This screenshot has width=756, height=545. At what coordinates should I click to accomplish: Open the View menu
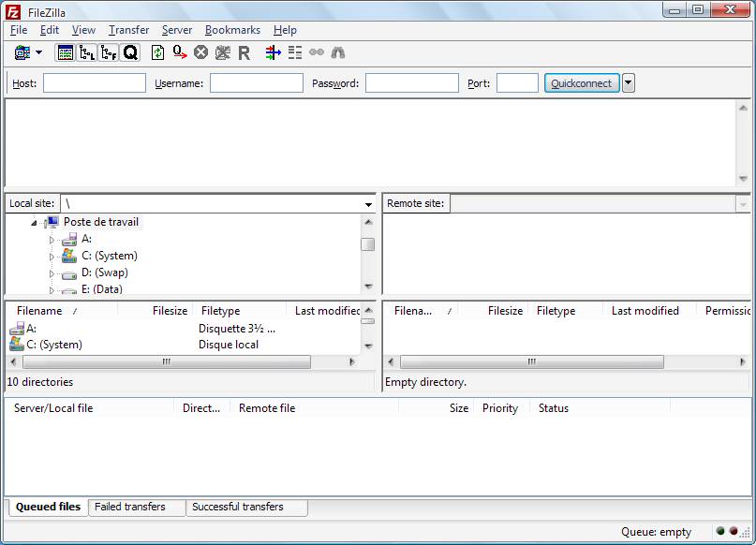(x=84, y=30)
